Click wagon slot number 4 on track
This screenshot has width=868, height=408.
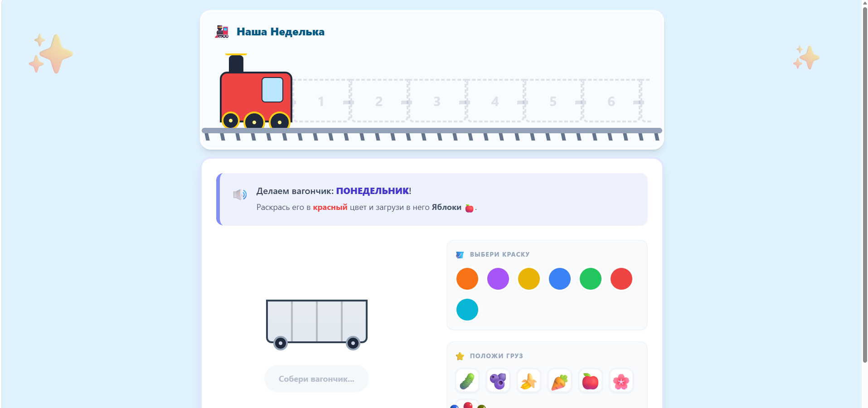tap(495, 101)
